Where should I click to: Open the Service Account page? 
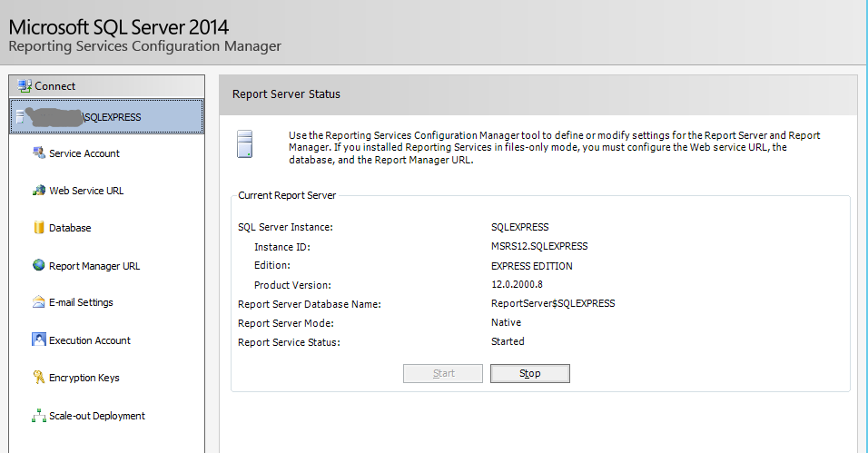[x=84, y=153]
